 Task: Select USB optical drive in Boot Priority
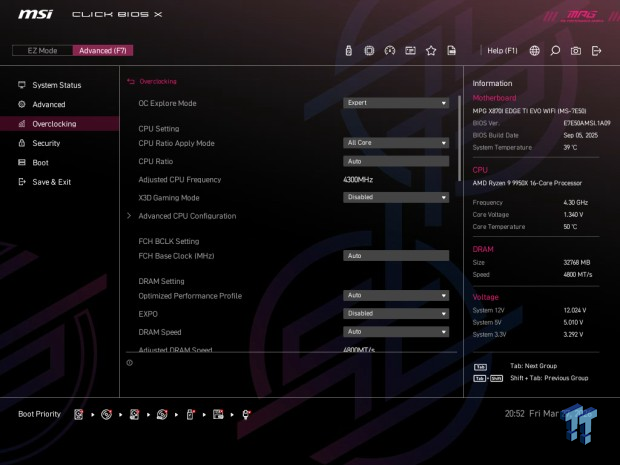point(162,414)
